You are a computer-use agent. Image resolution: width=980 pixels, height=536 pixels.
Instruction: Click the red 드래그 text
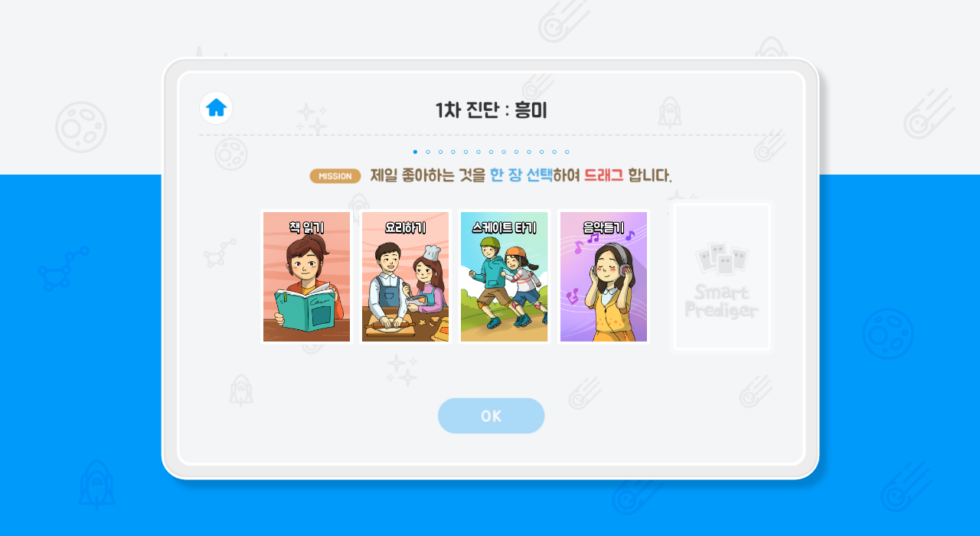(x=604, y=175)
